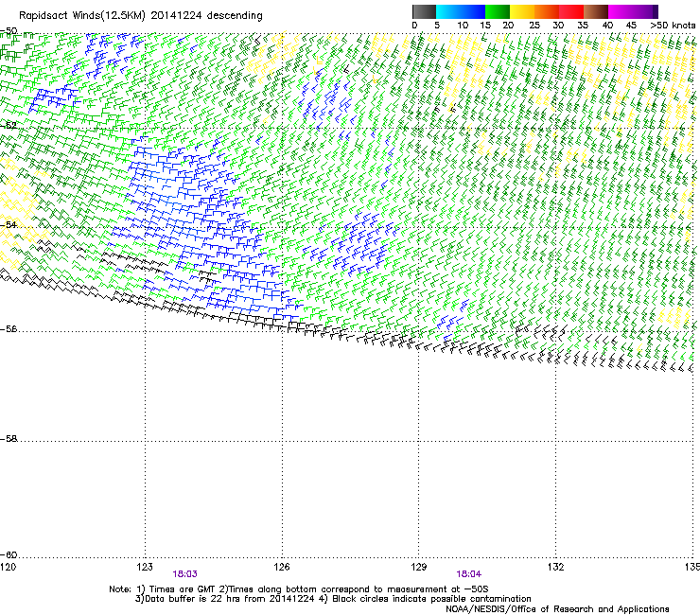Screen dimensions: 700x615
Task: Click the purple '18:04' time label
Action: [469, 574]
